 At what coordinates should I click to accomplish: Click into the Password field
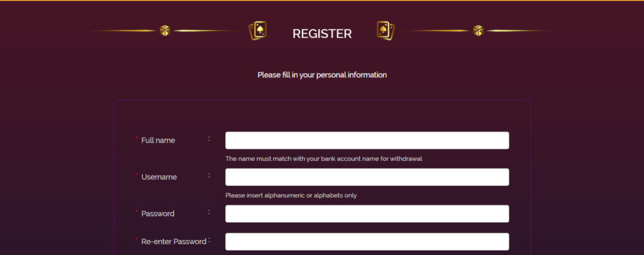[x=367, y=214]
